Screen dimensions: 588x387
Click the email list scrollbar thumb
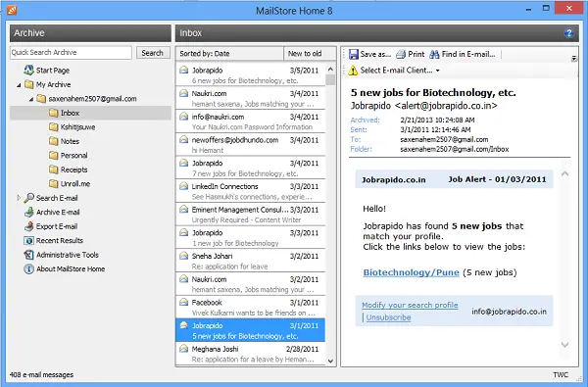pos(330,79)
